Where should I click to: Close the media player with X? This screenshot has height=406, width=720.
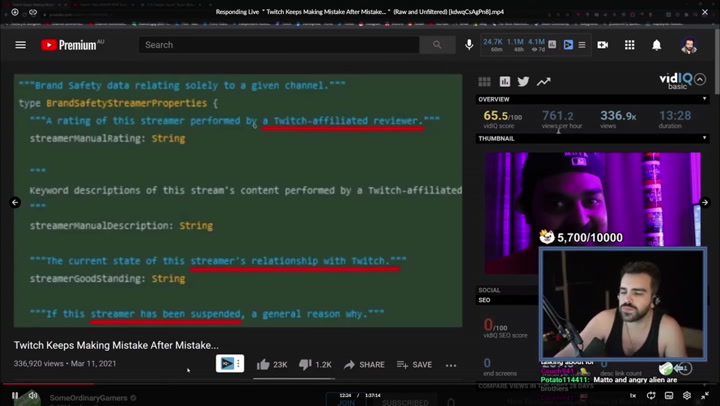coord(705,12)
